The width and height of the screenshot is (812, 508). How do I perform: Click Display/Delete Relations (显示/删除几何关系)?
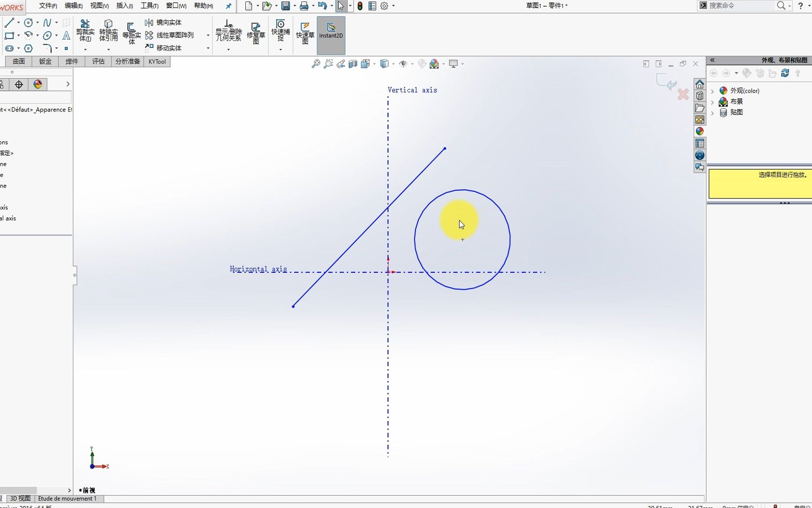tap(228, 31)
